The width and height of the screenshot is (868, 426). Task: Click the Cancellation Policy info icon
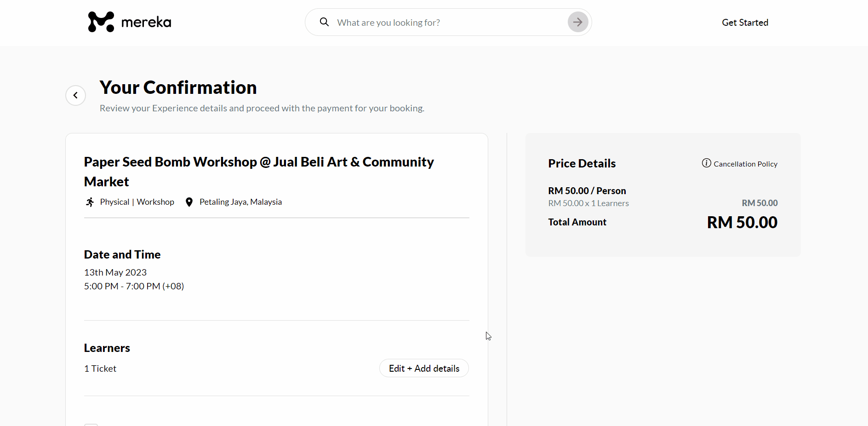pyautogui.click(x=707, y=163)
